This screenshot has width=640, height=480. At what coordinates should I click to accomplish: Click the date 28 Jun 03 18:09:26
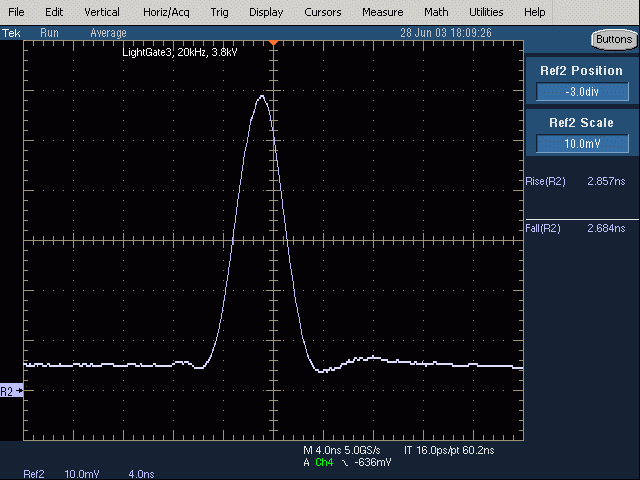click(446, 33)
